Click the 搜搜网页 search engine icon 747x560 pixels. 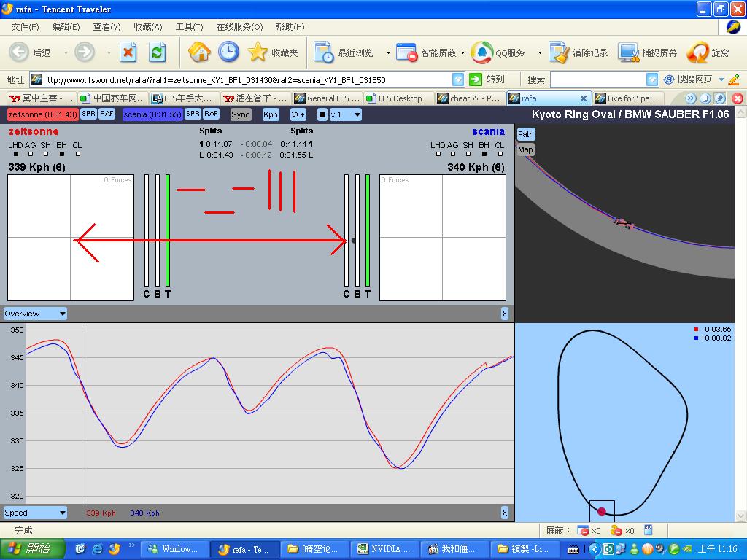(x=669, y=79)
